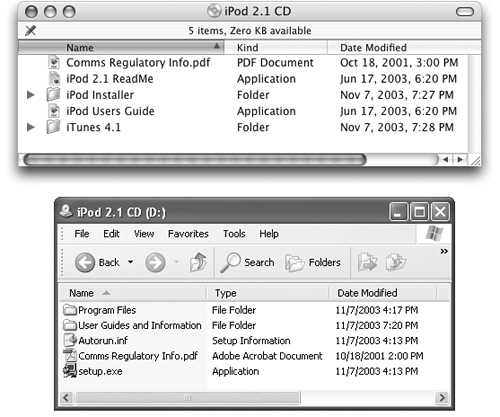Click the Up folder icon in toolbar
Image resolution: width=500 pixels, height=417 pixels.
coord(198,262)
